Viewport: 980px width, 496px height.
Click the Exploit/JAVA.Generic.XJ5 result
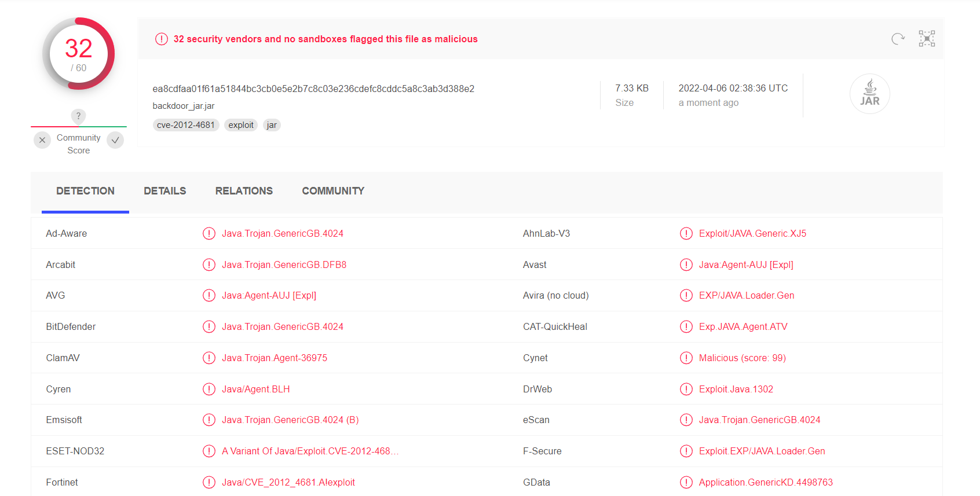pyautogui.click(x=752, y=233)
